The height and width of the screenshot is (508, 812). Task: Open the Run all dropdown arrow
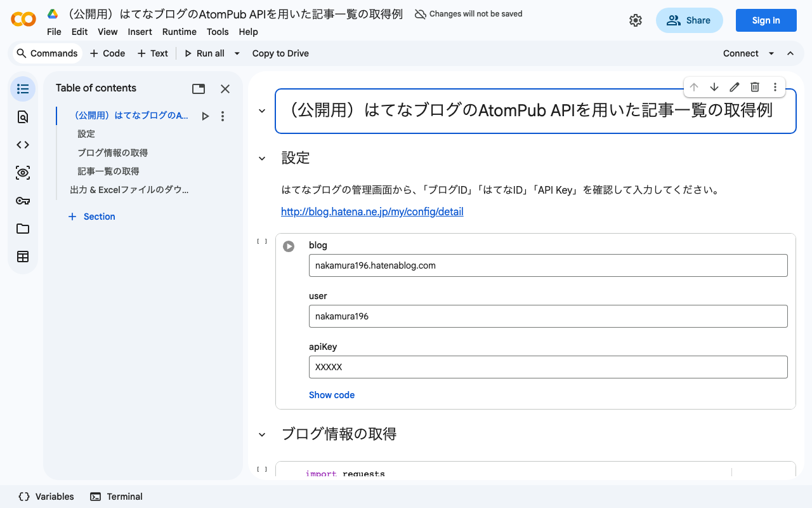coord(237,53)
